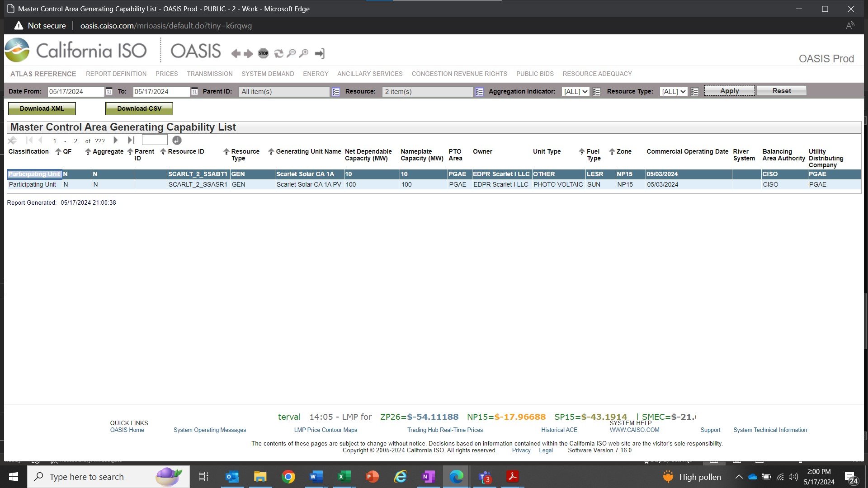Open the PRICES menu
868x488 pixels.
coord(166,74)
